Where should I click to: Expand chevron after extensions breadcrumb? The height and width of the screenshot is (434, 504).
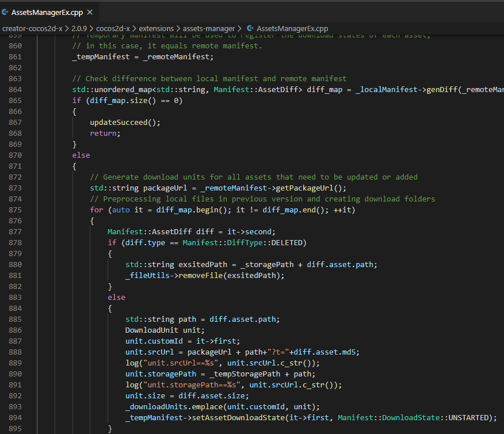[x=178, y=29]
